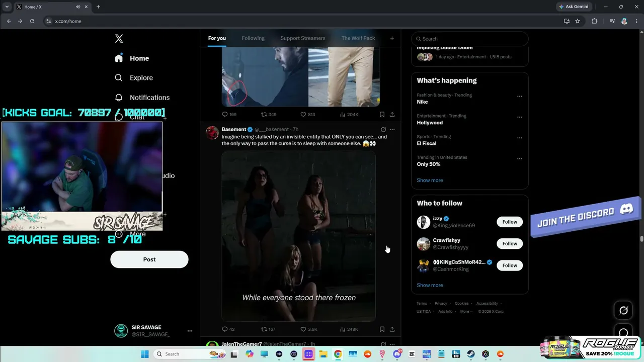Open Chrome extensions menu
Viewport: 644px width, 362px height.
(x=595, y=21)
